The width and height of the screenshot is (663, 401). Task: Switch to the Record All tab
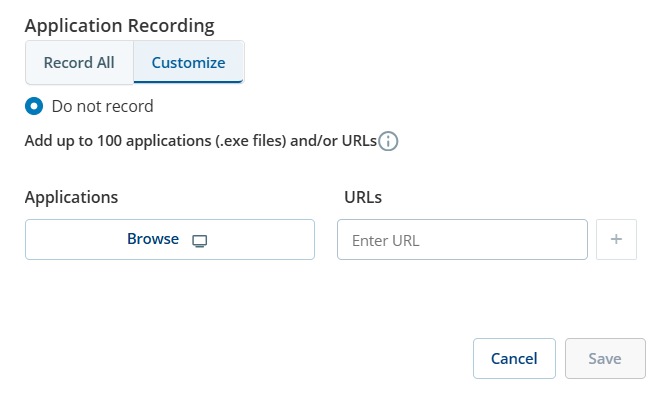coord(79,62)
